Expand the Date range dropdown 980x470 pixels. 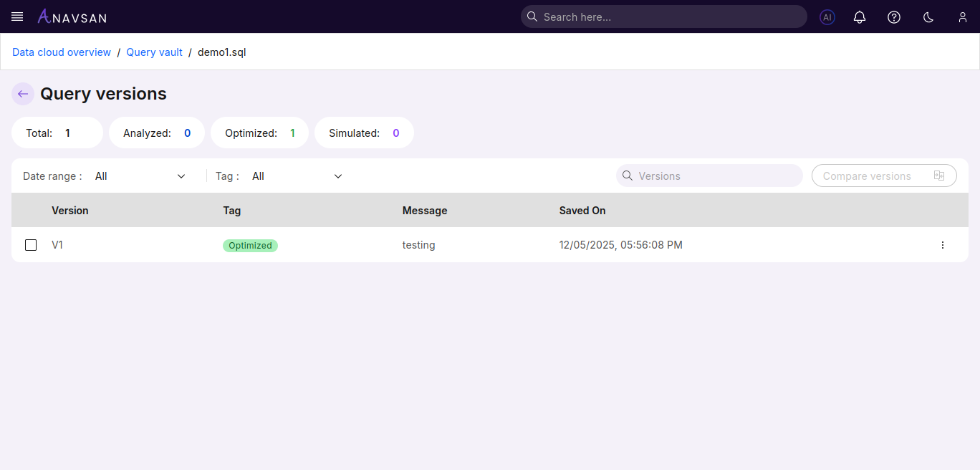(x=140, y=176)
